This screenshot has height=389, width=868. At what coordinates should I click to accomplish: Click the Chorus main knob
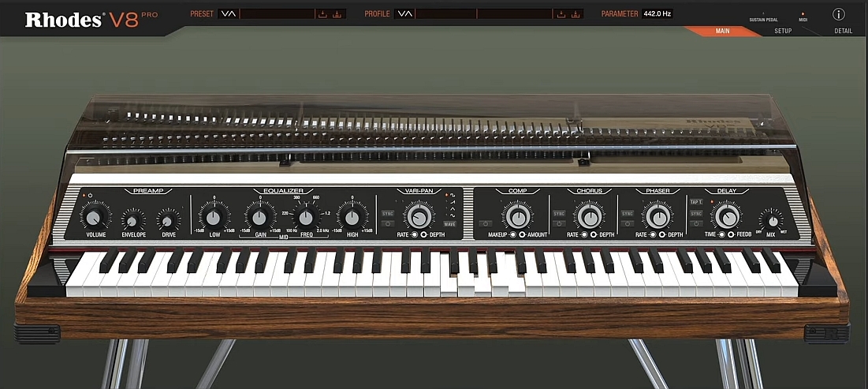coord(590,217)
